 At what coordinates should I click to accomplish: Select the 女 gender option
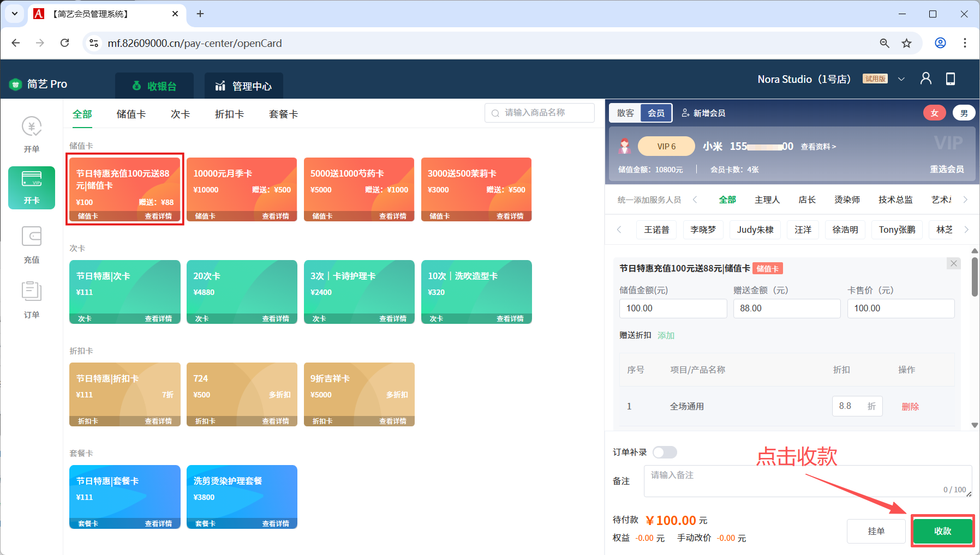tap(934, 113)
